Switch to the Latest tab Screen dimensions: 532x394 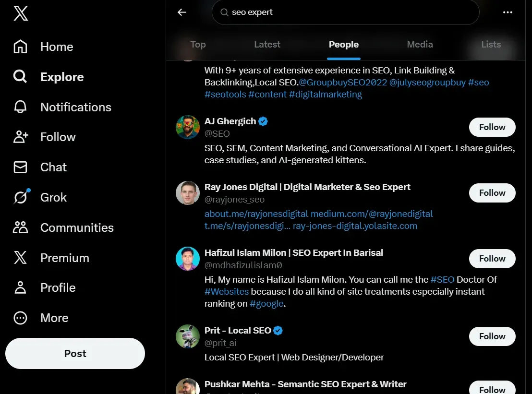point(267,45)
